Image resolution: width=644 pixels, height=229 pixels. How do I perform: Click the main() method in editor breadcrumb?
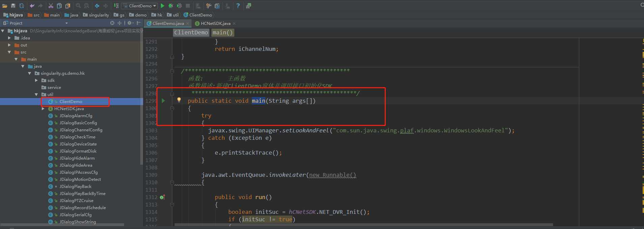[x=223, y=32]
